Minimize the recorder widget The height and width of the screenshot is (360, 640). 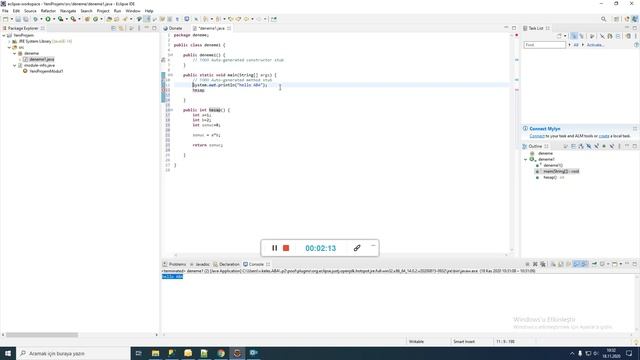[x=373, y=246]
